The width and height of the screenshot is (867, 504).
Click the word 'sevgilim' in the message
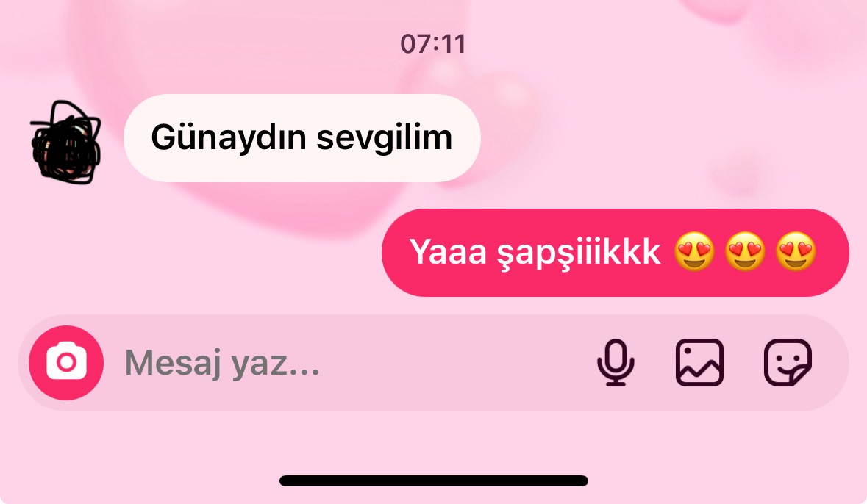click(x=385, y=138)
